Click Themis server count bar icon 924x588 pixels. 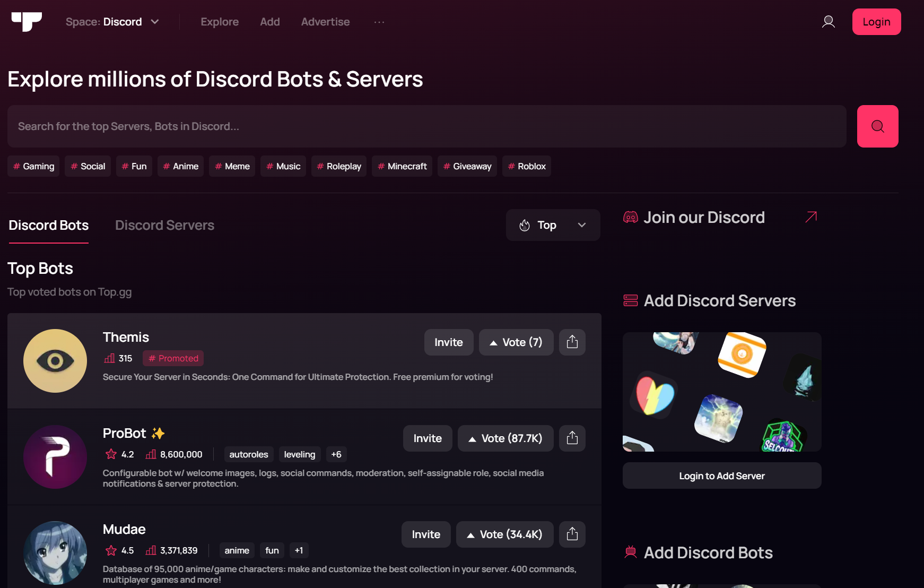coord(110,358)
